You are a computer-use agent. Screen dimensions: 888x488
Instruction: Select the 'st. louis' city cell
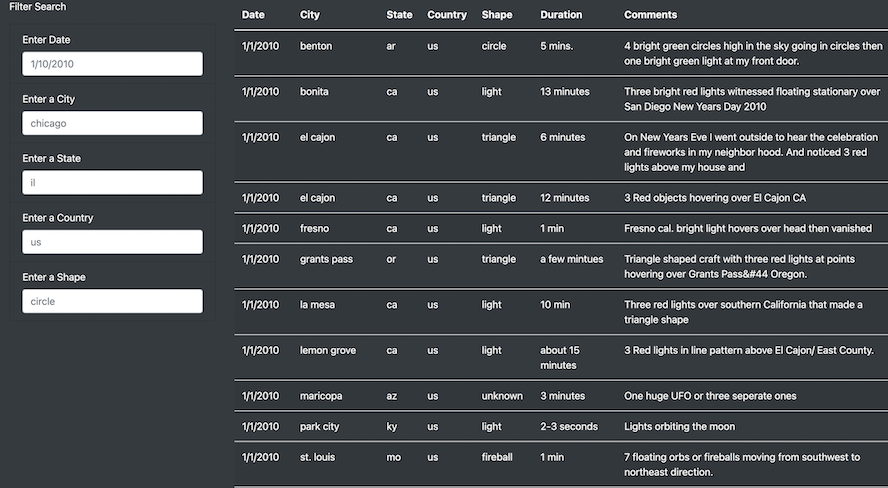coord(317,457)
